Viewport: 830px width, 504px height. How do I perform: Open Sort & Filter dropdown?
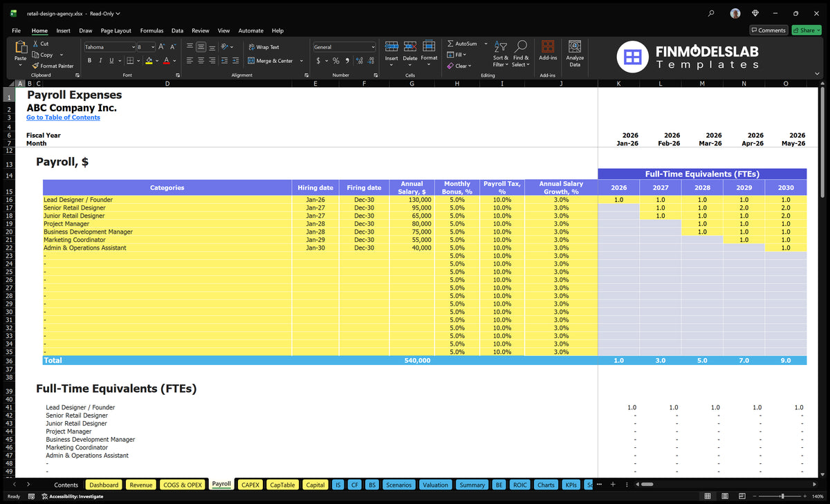coord(501,53)
